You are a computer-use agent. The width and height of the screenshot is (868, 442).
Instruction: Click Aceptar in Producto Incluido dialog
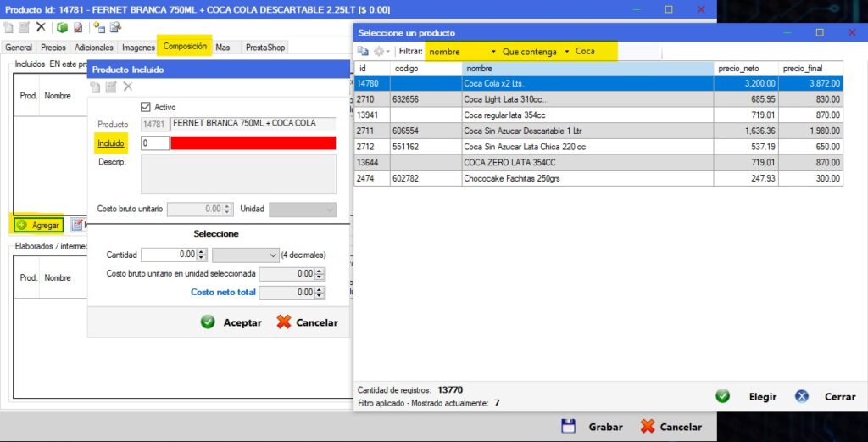click(x=231, y=322)
